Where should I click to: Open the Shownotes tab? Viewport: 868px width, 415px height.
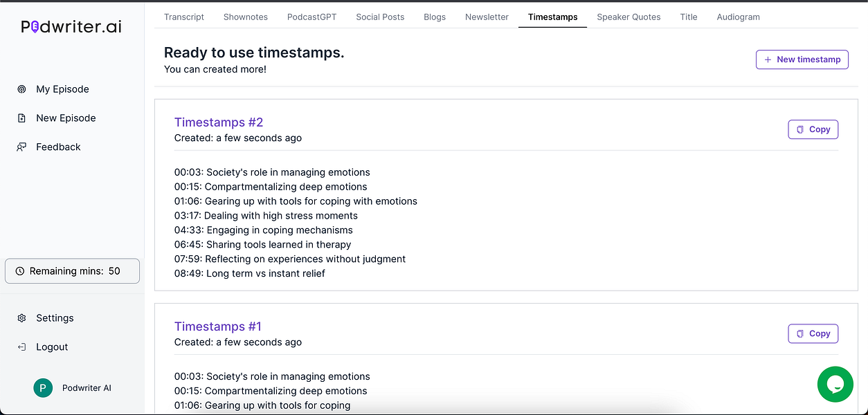246,17
